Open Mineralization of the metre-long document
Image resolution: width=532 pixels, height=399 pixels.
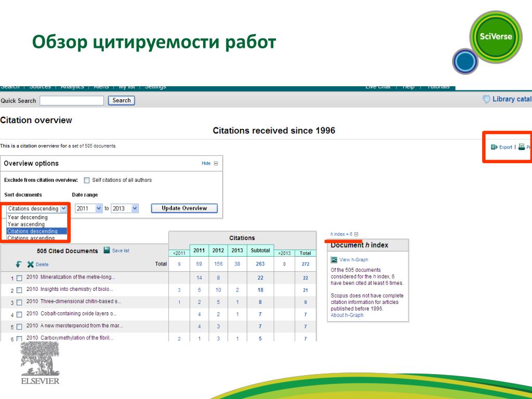click(x=78, y=277)
